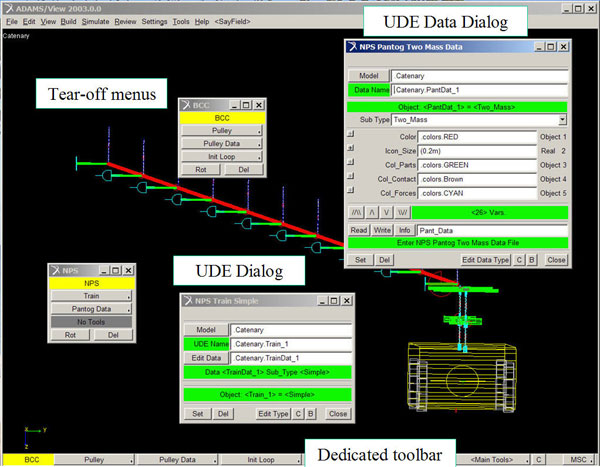600x467 pixels.
Task: Open the File menu
Action: [11, 22]
